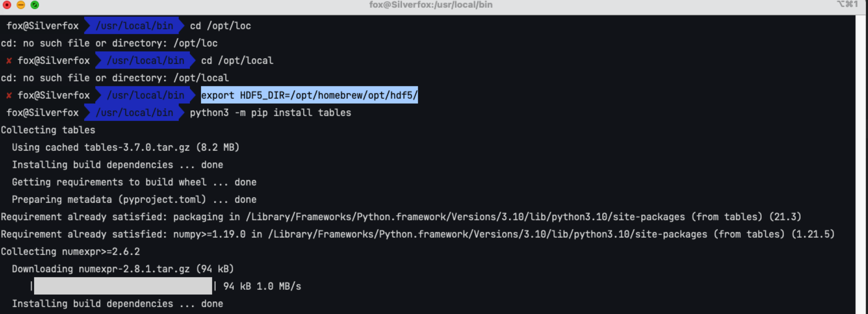The width and height of the screenshot is (868, 314).
Task: Click the green zoom traffic light button
Action: click(x=35, y=5)
